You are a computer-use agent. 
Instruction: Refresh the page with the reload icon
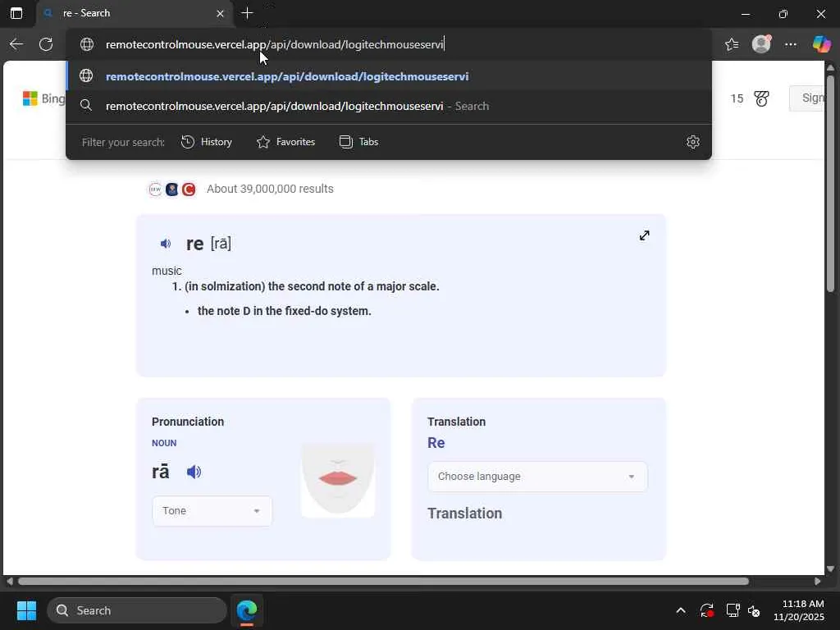tap(46, 44)
